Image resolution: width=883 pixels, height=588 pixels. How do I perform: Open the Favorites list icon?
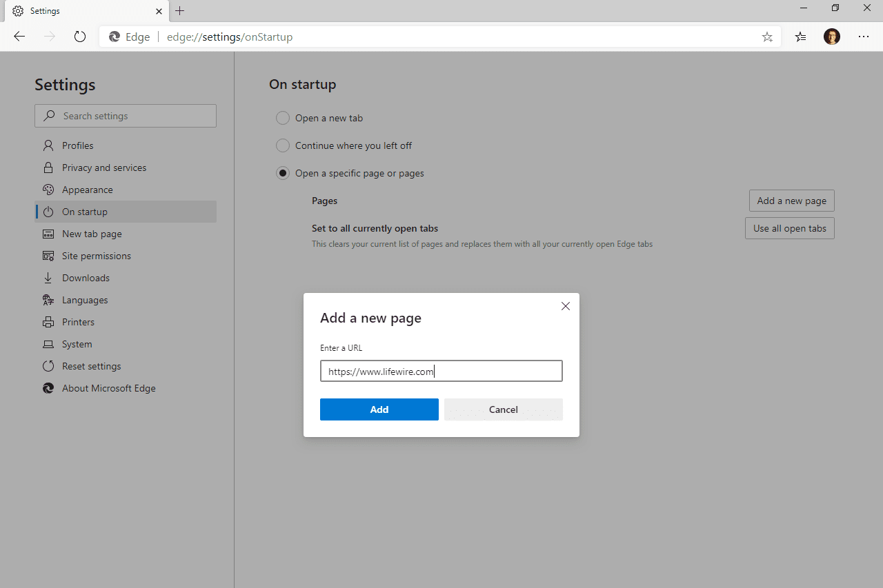pyautogui.click(x=800, y=37)
